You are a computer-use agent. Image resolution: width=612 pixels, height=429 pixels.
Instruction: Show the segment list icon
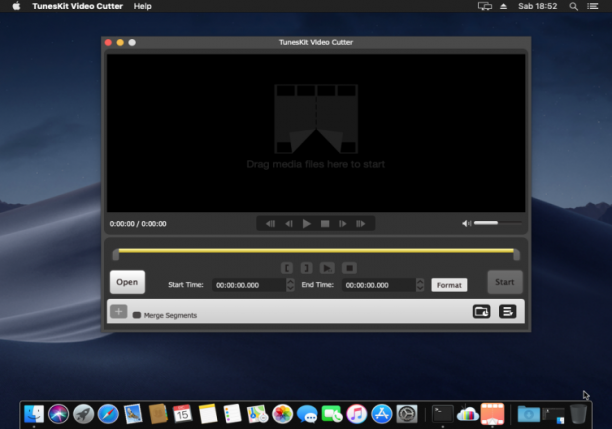click(x=507, y=312)
